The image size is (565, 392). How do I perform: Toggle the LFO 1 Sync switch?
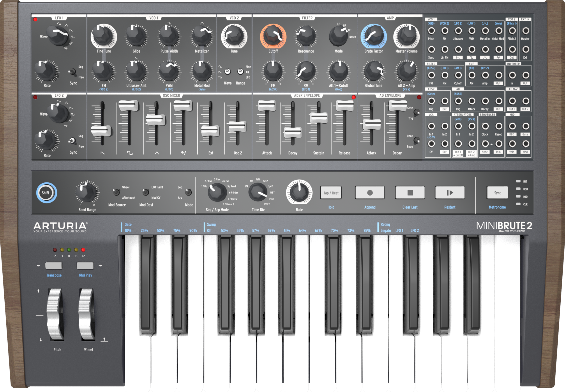[x=72, y=72]
